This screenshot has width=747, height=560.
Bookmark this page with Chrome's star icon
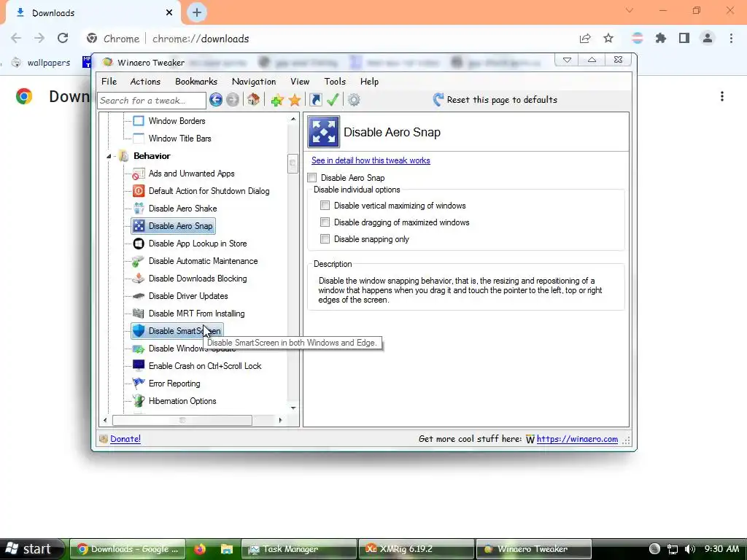[x=608, y=39]
